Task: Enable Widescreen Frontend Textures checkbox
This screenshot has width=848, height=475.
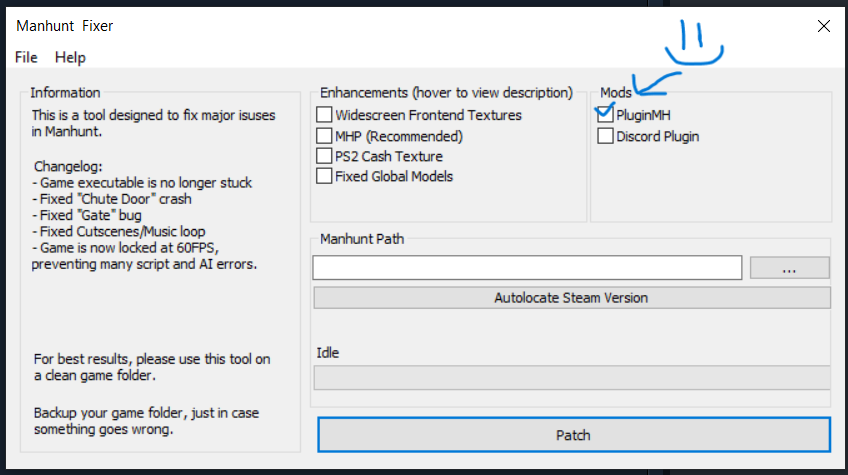Action: (x=324, y=115)
